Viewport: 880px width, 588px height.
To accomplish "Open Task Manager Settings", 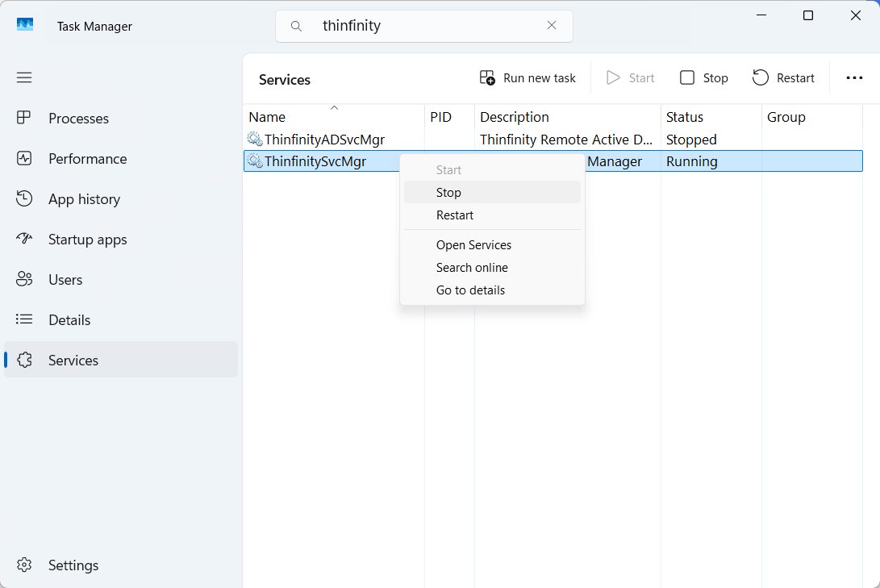I will tap(121, 565).
